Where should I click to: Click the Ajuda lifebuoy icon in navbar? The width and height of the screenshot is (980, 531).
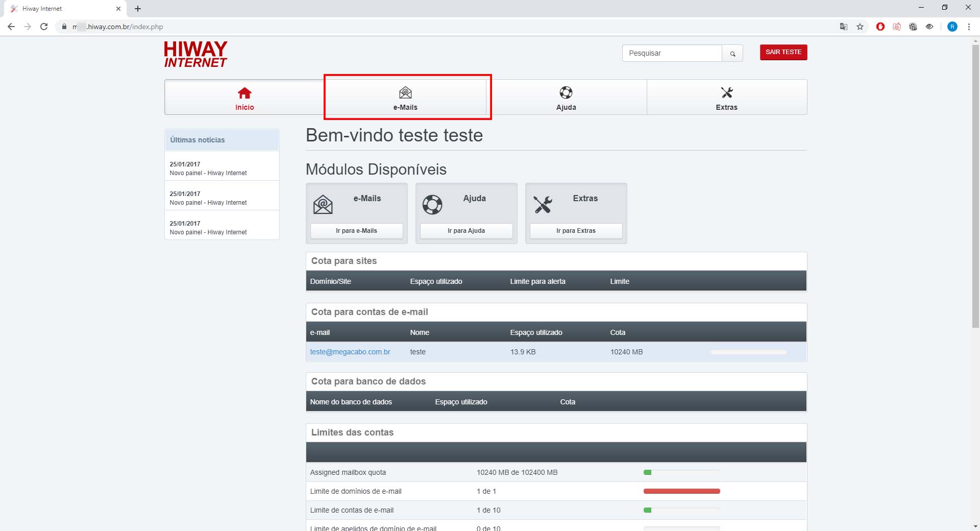click(x=566, y=92)
